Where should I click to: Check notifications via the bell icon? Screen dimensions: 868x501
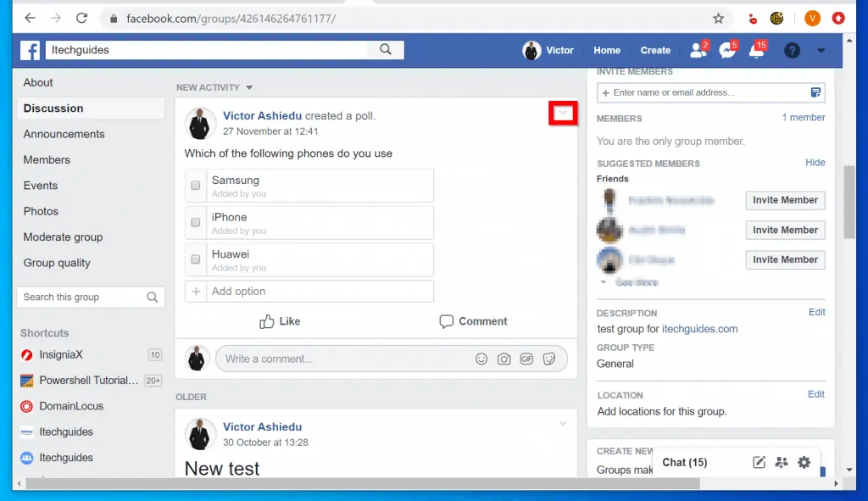(757, 50)
